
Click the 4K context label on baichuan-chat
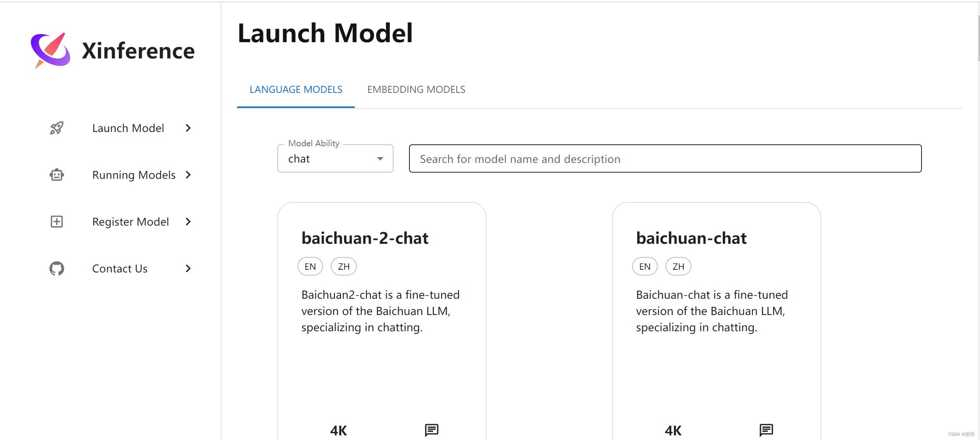pyautogui.click(x=673, y=431)
